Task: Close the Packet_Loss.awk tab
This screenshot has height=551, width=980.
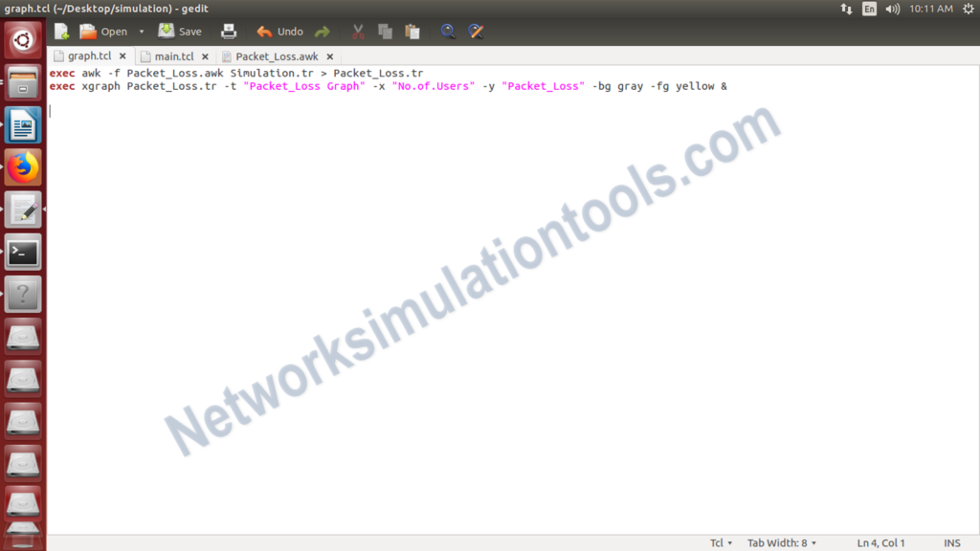Action: coord(329,55)
